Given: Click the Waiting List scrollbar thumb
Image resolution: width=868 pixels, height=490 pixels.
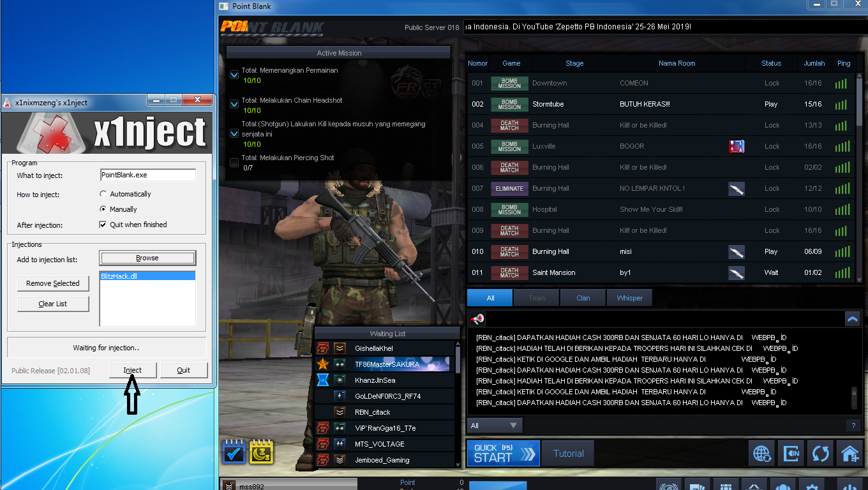Looking at the screenshot, I should 457,361.
